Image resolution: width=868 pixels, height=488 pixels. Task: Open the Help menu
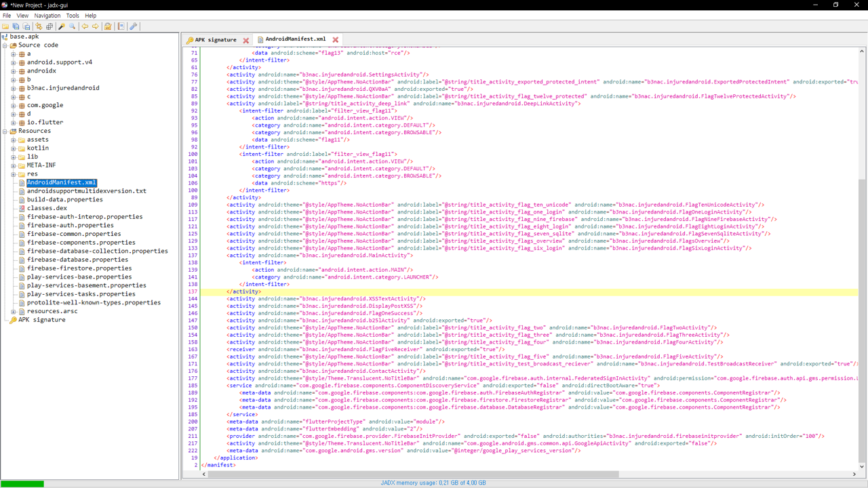[x=91, y=16]
